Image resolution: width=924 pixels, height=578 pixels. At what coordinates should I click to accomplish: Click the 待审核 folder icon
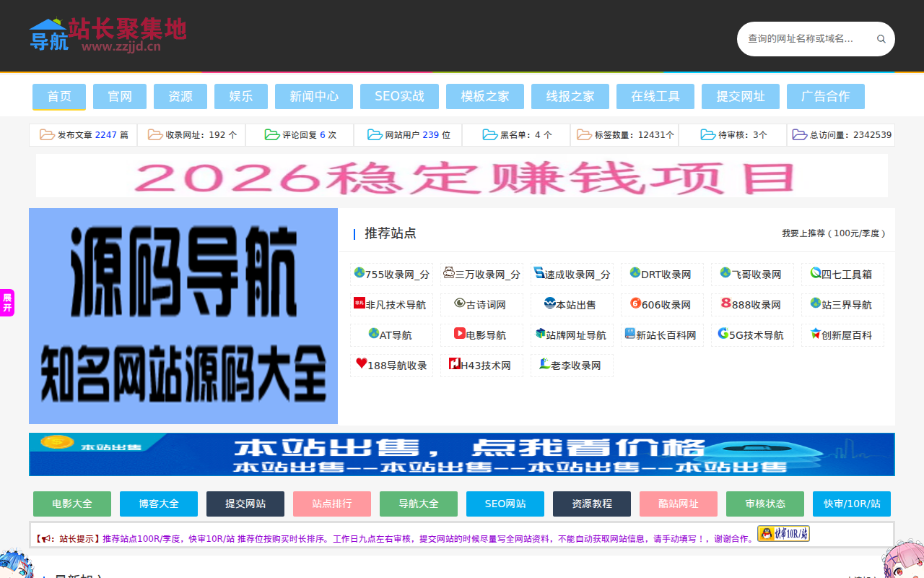(x=708, y=134)
